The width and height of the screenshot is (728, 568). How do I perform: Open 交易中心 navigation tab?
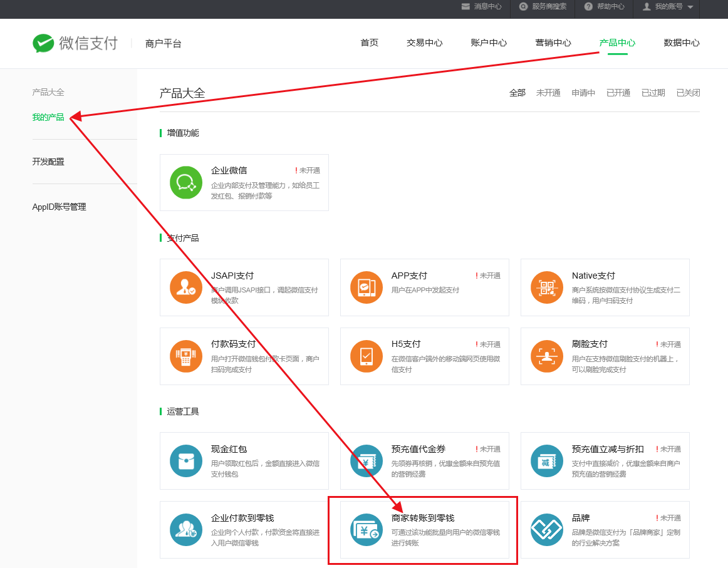point(424,43)
